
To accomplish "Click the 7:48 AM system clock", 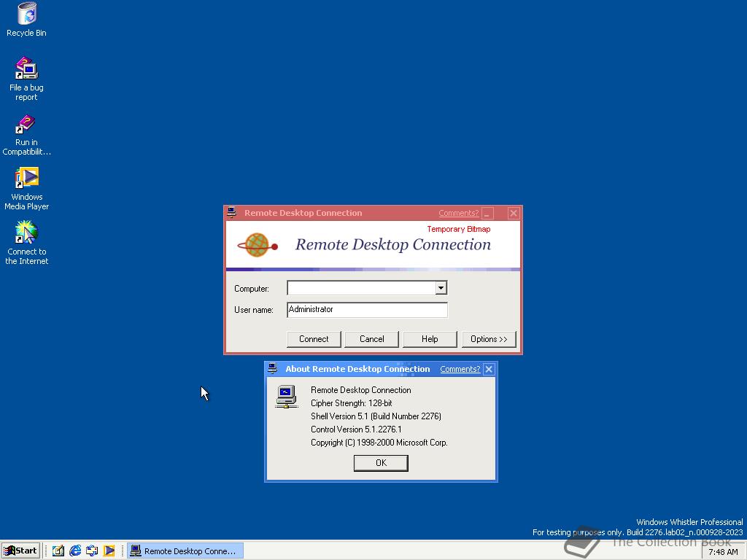I will [723, 552].
